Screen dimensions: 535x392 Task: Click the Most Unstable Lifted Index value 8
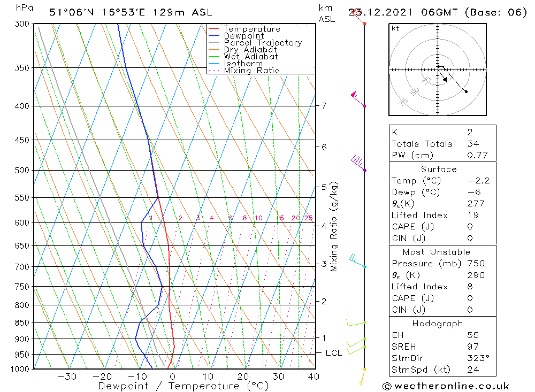coord(470,287)
